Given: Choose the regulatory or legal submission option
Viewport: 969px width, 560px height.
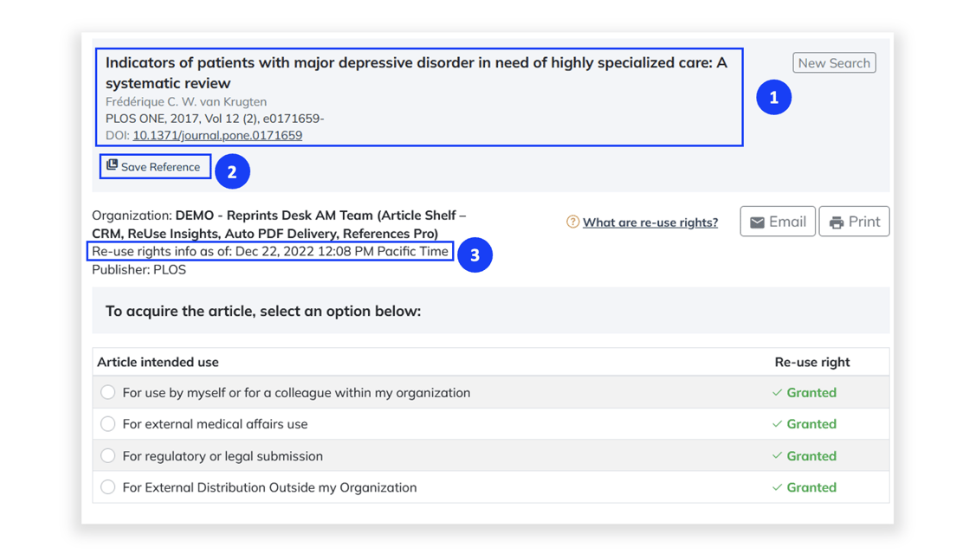Looking at the screenshot, I should click(107, 455).
